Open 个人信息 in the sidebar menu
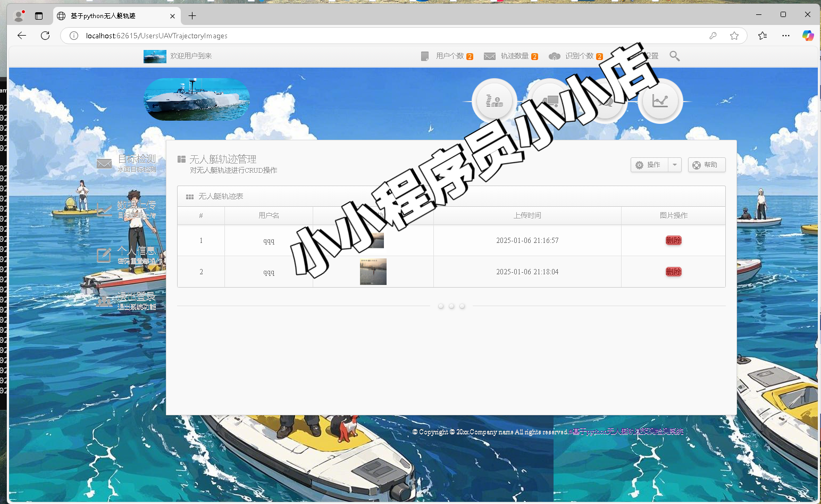This screenshot has width=821, height=504. [137, 251]
